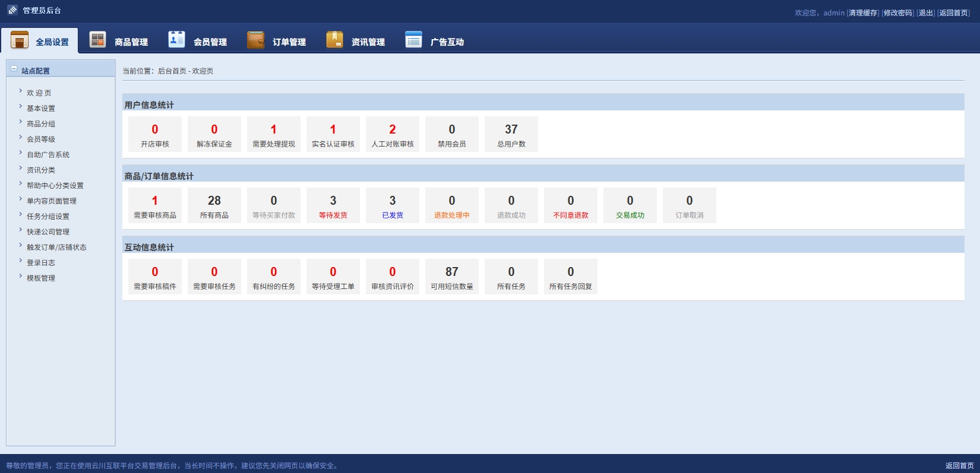Image resolution: width=980 pixels, height=473 pixels.
Task: Click the 订单管理 wallet icon
Action: tap(255, 40)
